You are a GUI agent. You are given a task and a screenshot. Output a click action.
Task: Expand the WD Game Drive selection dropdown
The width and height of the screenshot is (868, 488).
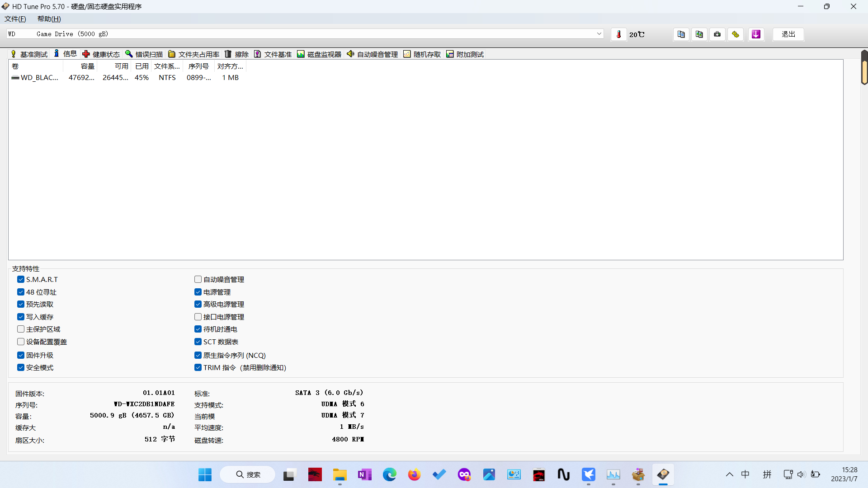click(x=599, y=34)
